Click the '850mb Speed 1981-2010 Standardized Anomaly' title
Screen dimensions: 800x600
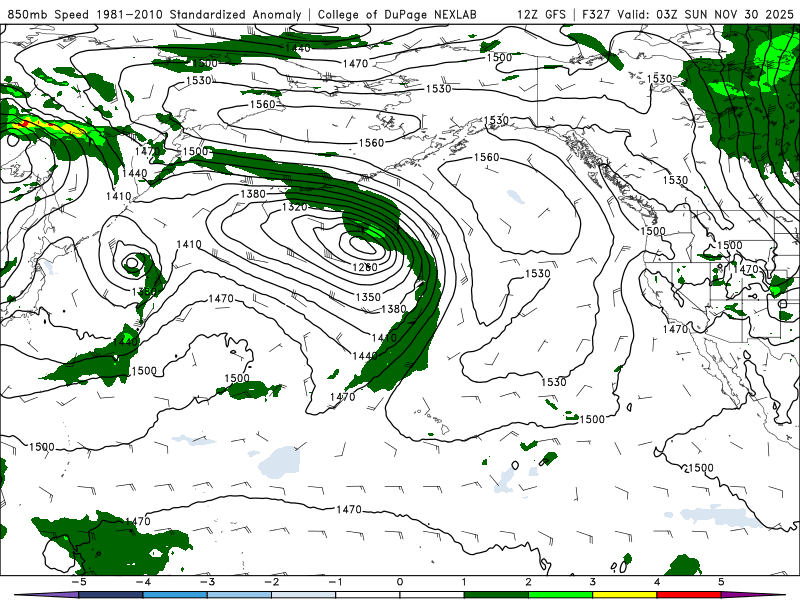click(155, 14)
